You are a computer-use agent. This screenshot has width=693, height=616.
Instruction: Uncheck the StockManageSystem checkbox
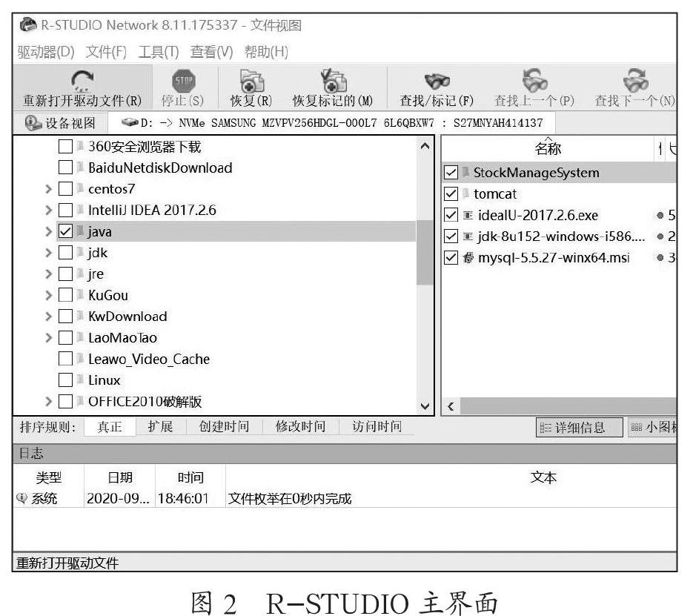tap(451, 172)
